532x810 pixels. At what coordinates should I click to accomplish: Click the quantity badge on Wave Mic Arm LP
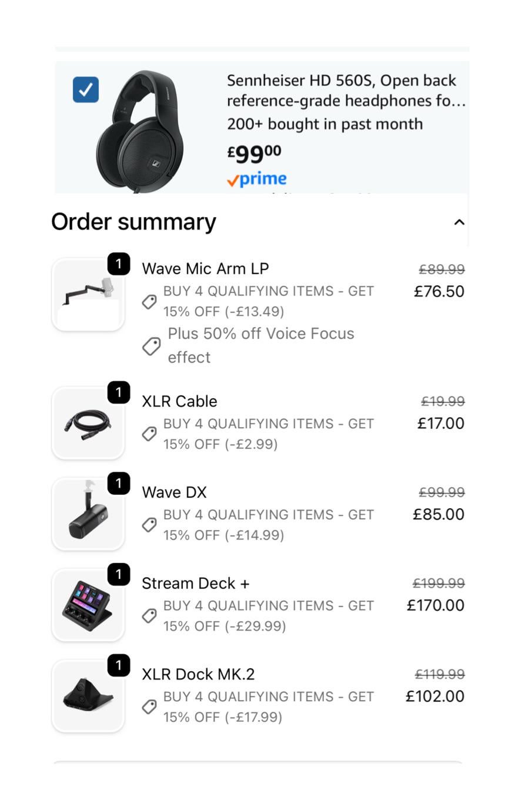[x=119, y=264]
